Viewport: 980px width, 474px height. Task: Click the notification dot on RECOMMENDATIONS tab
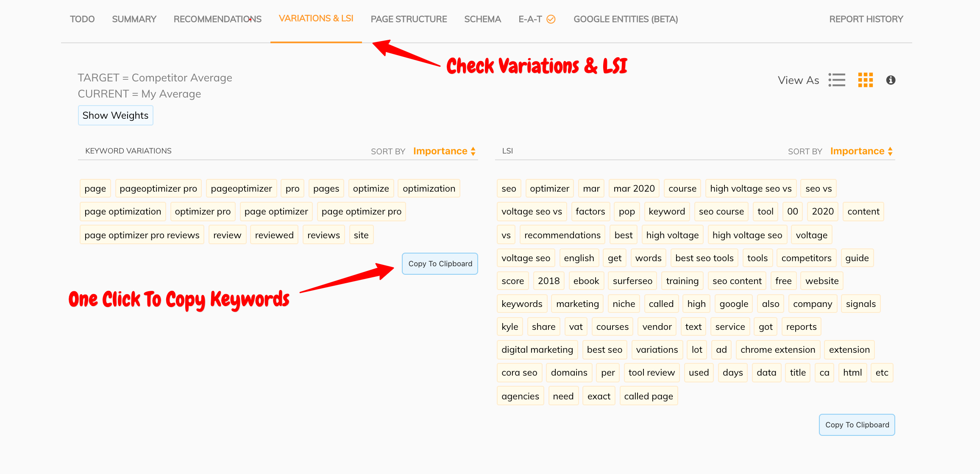(250, 20)
